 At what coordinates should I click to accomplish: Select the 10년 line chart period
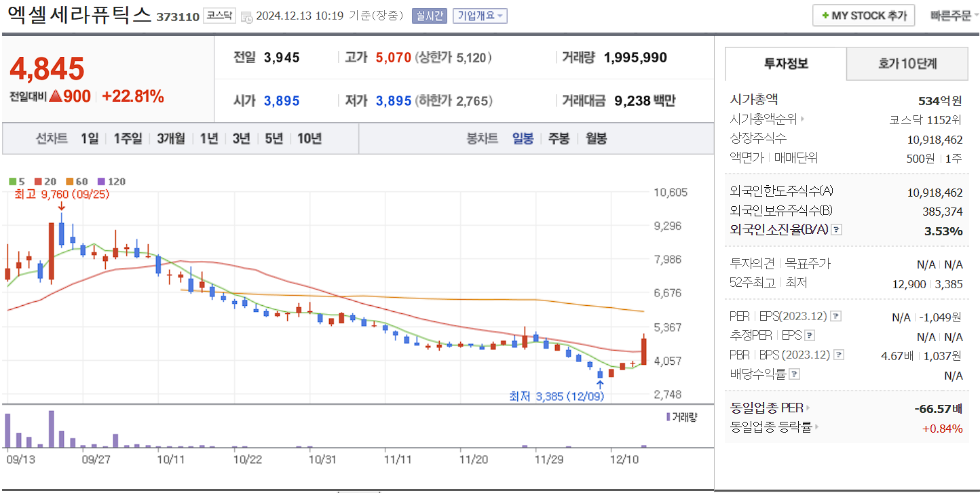309,139
